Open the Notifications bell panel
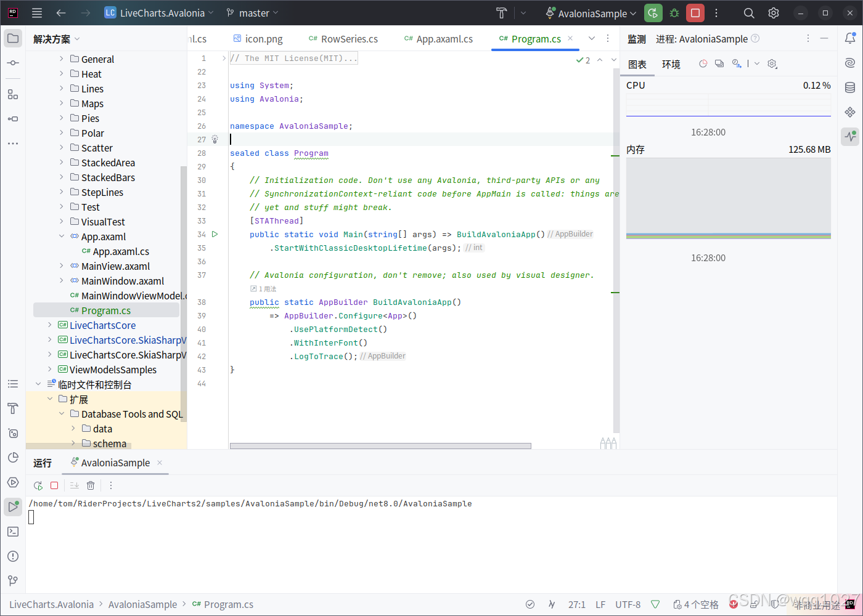The image size is (863, 616). [850, 38]
